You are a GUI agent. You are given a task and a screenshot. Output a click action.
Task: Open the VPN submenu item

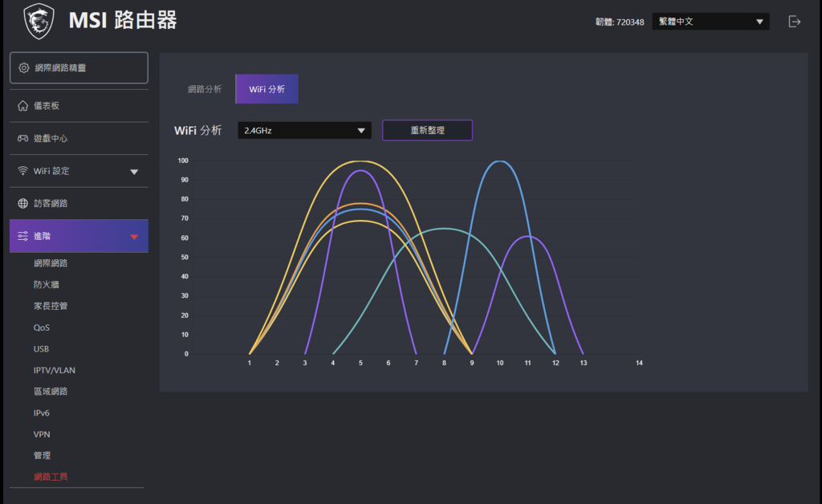tap(42, 434)
